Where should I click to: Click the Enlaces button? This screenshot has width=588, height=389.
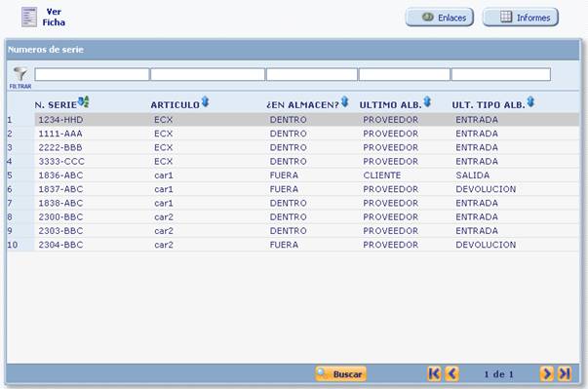pyautogui.click(x=439, y=18)
